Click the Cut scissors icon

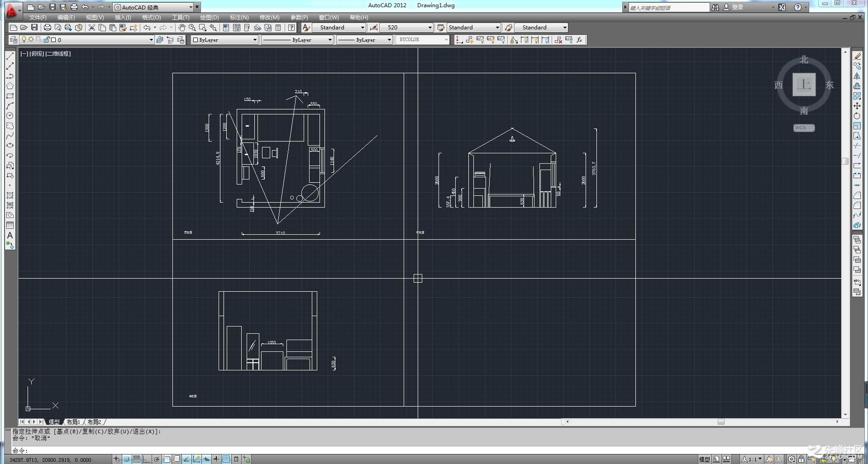coord(92,28)
